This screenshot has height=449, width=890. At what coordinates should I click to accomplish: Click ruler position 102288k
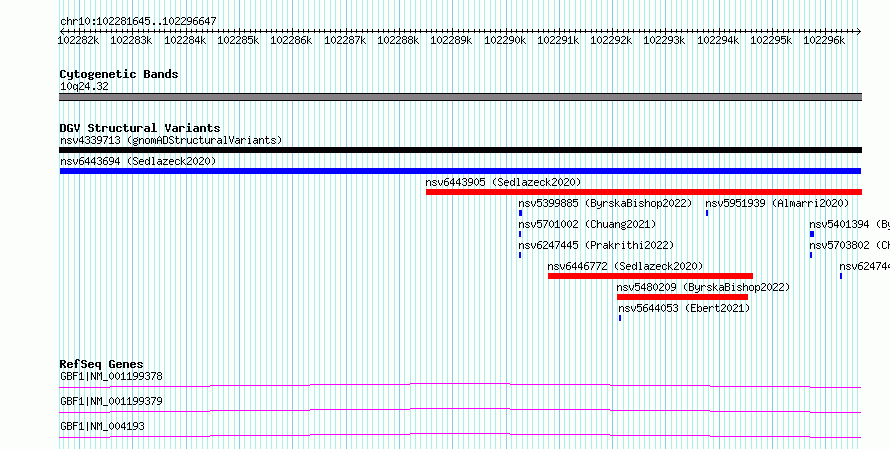click(398, 40)
